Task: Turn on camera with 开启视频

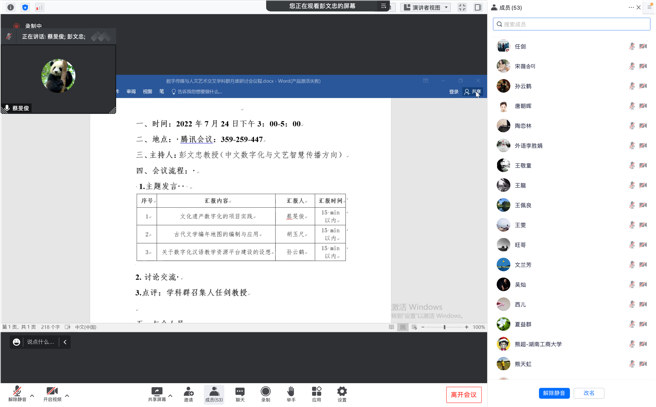Action: pos(52,392)
